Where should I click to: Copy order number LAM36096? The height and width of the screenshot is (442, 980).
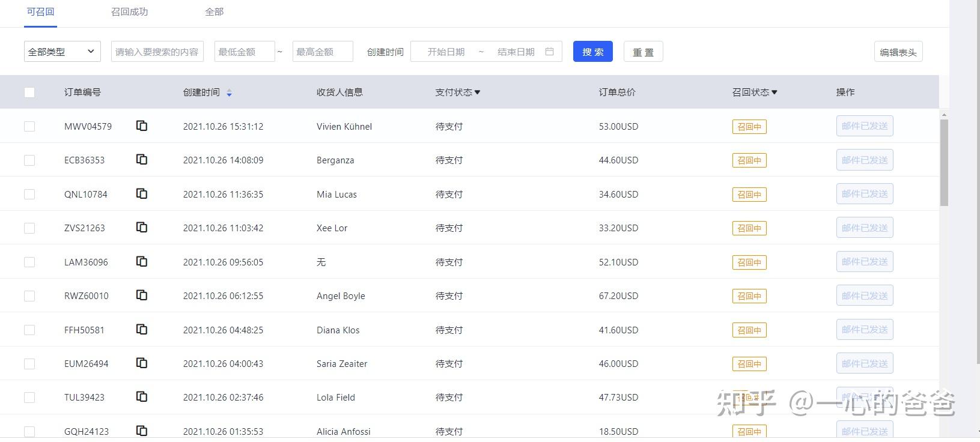[x=142, y=262]
